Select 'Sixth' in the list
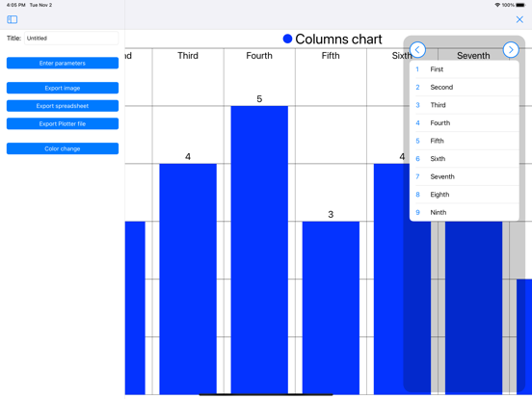532x399 pixels. click(465, 159)
